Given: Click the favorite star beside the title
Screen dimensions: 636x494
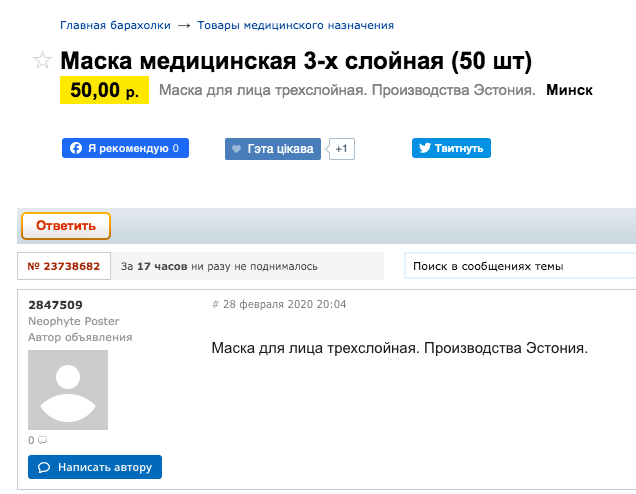Looking at the screenshot, I should 42,62.
